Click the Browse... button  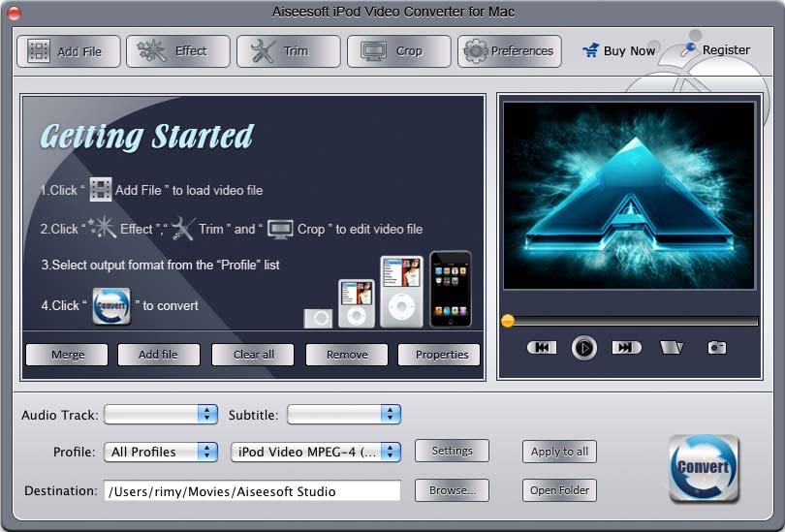[452, 490]
